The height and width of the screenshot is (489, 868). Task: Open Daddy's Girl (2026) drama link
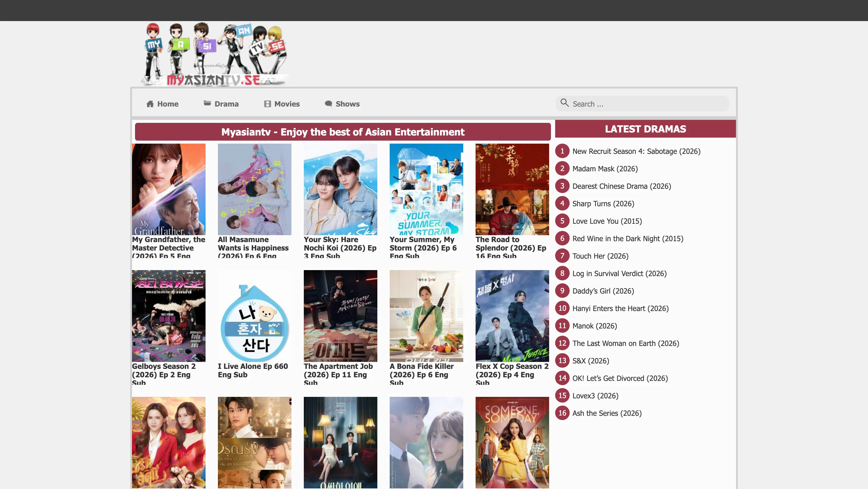coord(603,291)
